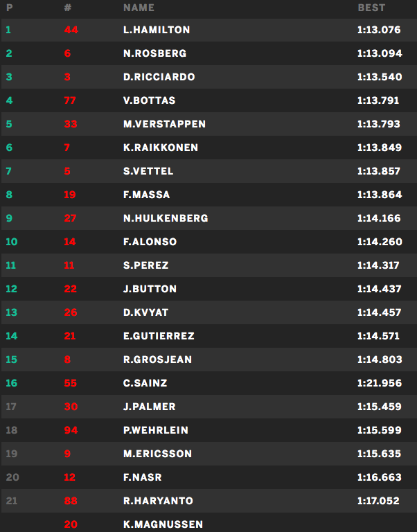Click S.VETTEL best time 1:13.857
Screen dimensions: 417x532
380,171
